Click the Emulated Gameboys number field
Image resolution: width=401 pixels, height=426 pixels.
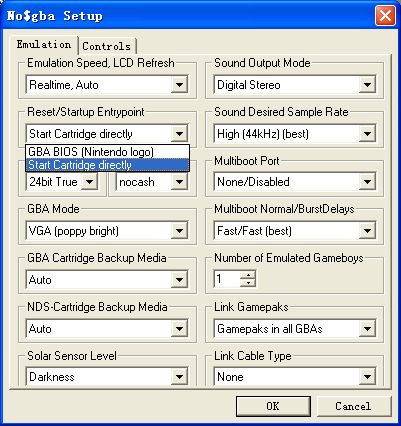[x=227, y=279]
